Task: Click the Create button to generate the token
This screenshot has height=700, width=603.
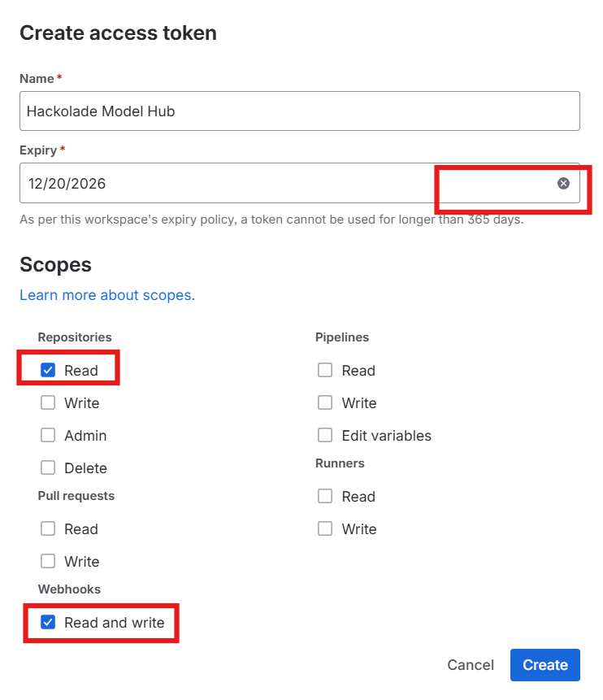Action: (544, 664)
